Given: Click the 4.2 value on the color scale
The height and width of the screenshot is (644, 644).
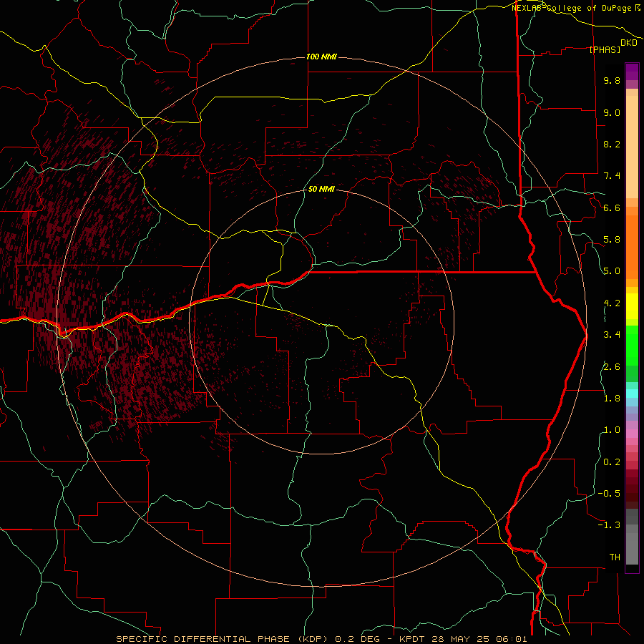Looking at the screenshot, I should pyautogui.click(x=612, y=303).
